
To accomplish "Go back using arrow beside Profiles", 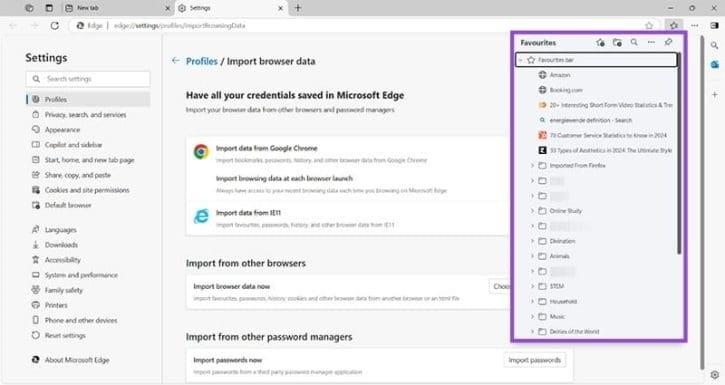I will [x=175, y=61].
